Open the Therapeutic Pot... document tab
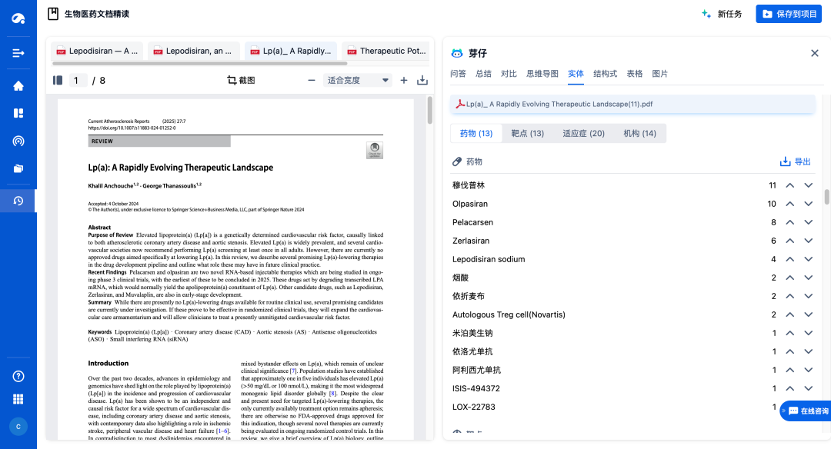Screen dimensions: 832x450 click(386, 50)
